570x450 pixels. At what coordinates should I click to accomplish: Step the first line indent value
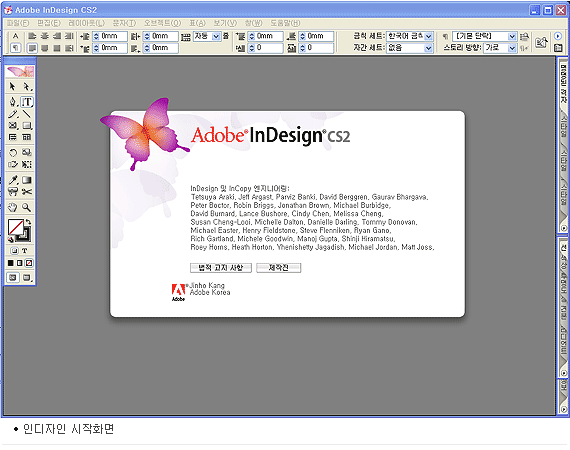pos(96,48)
